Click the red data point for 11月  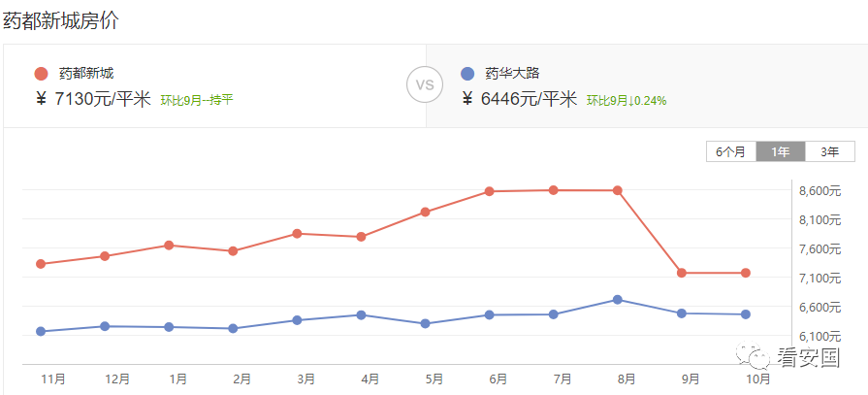point(41,264)
